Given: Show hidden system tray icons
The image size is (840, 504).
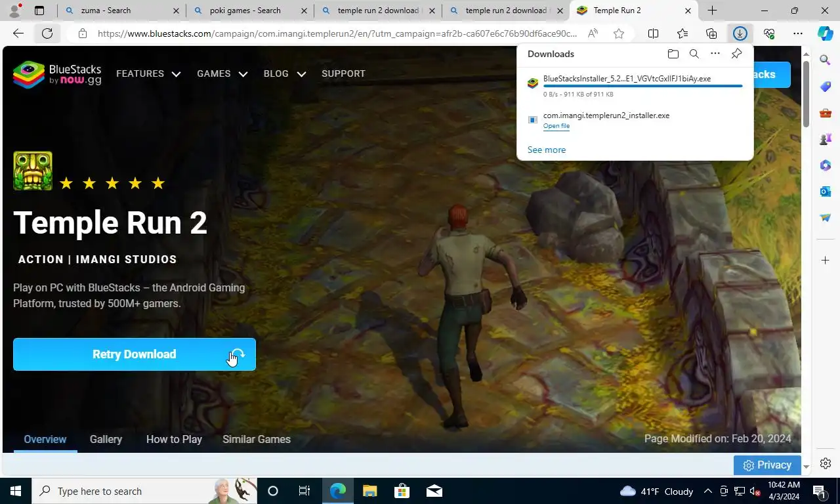Looking at the screenshot, I should click(708, 491).
